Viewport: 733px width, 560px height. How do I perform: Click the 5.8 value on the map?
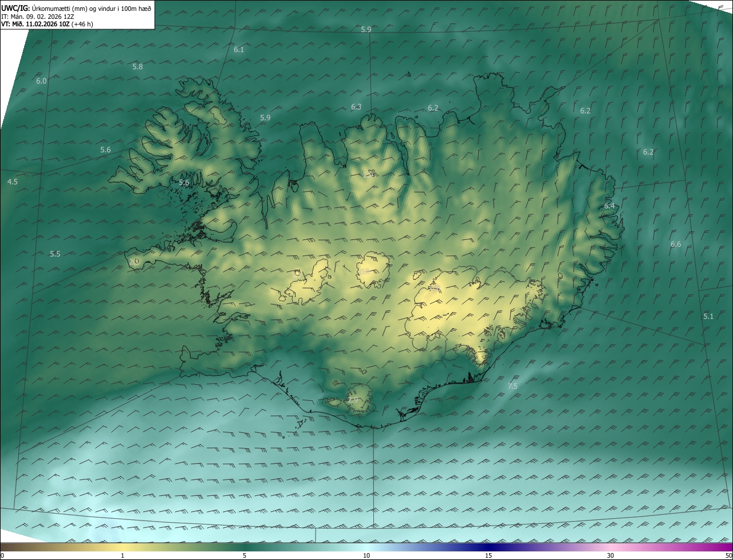coord(137,67)
